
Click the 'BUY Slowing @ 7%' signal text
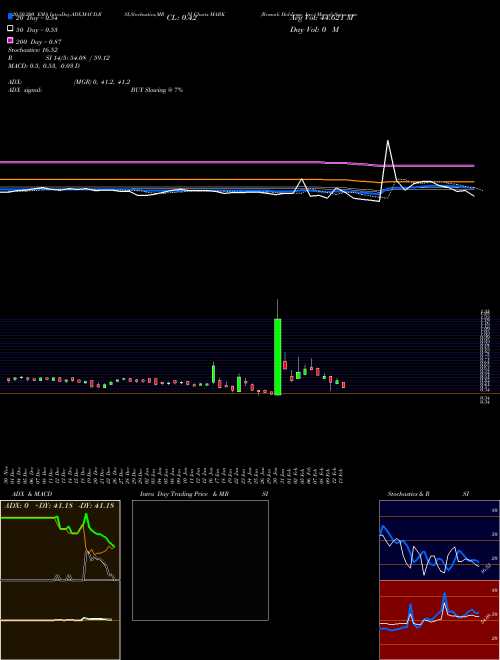pos(157,90)
